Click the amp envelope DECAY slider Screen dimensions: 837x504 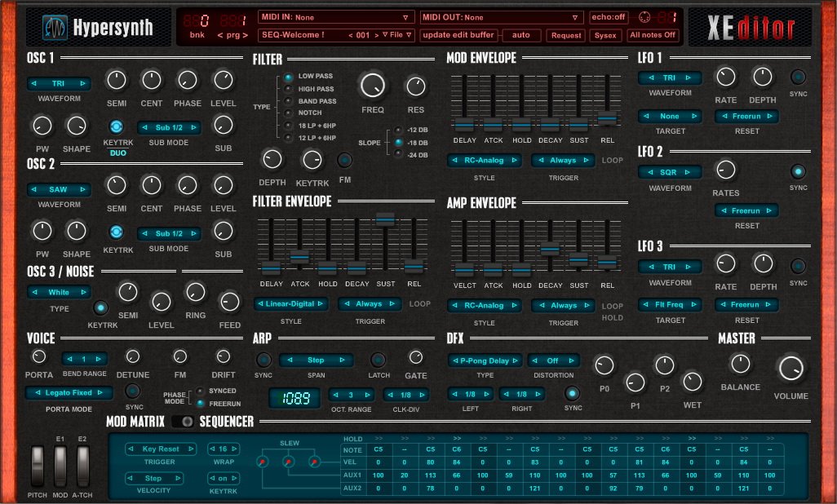tap(550, 248)
